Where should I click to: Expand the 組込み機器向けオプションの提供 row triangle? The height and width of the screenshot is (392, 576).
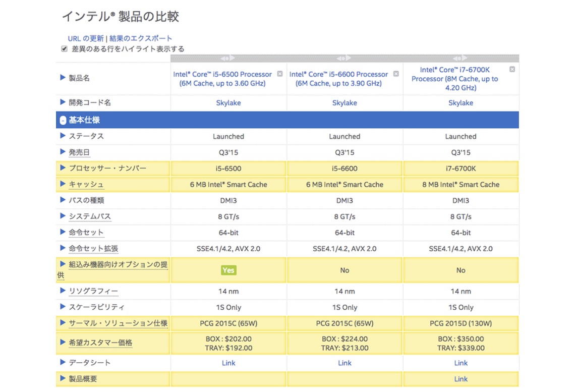pyautogui.click(x=63, y=264)
